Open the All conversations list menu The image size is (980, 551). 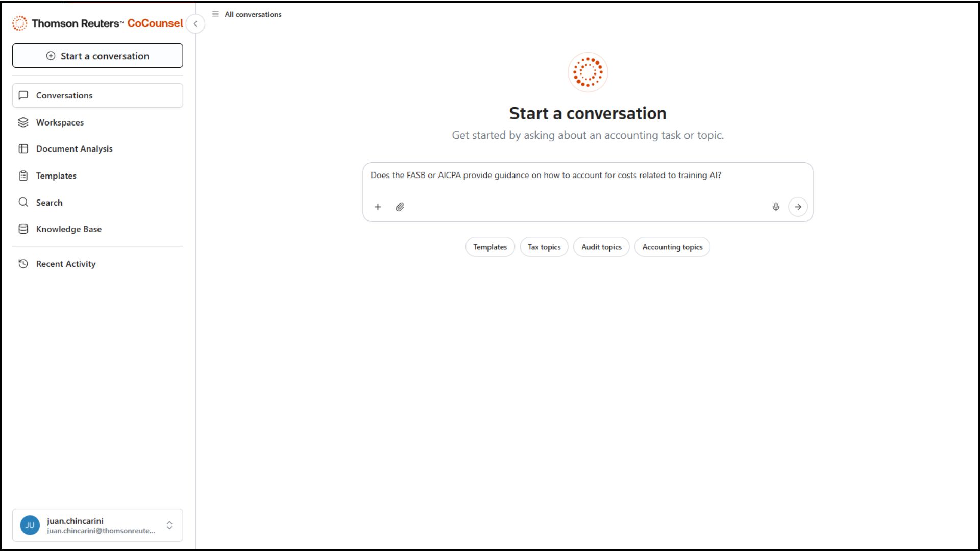(247, 14)
